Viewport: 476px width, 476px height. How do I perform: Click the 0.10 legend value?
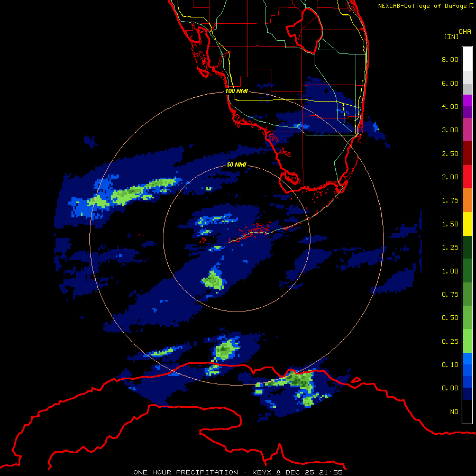(450, 365)
